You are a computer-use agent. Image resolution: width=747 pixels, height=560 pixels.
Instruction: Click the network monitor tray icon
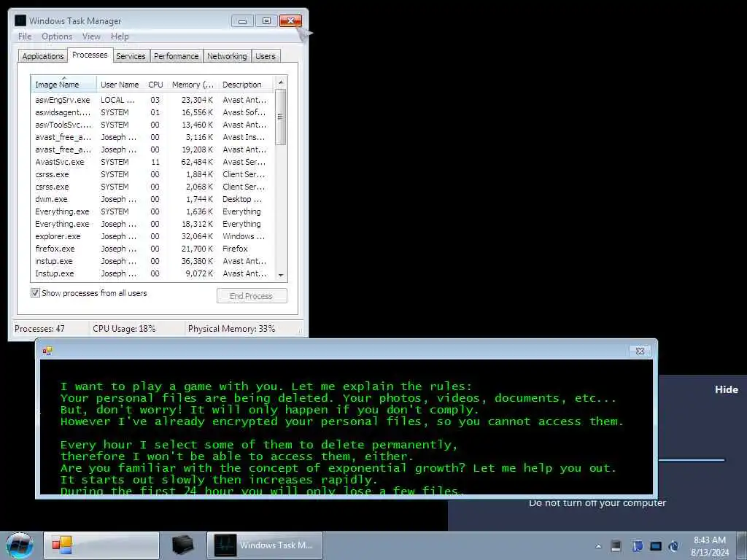click(x=656, y=546)
